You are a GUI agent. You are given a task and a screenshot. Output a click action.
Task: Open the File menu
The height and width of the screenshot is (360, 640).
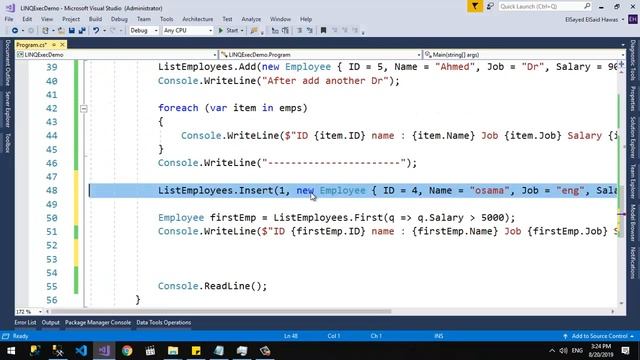[9, 19]
